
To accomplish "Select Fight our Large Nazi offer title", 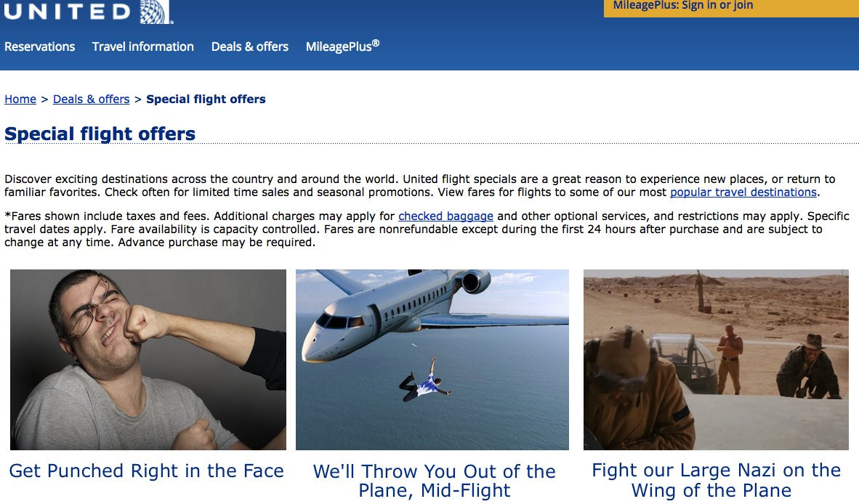I will (x=716, y=480).
